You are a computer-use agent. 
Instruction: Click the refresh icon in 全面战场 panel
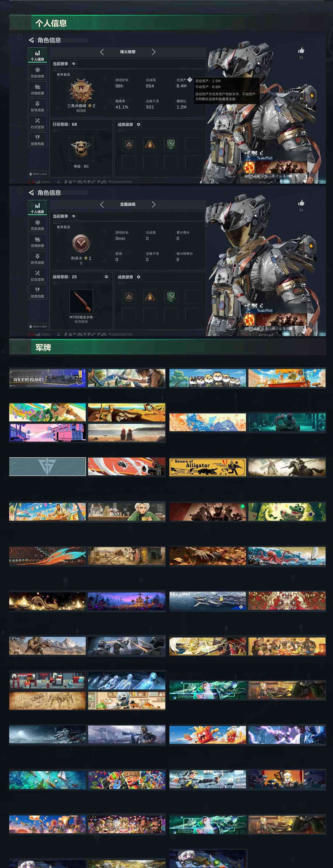(304, 296)
